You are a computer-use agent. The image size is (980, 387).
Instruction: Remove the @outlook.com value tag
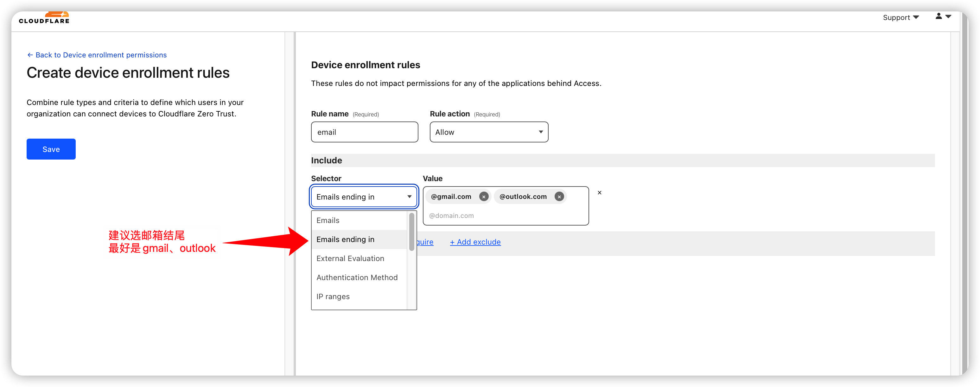[x=559, y=197]
